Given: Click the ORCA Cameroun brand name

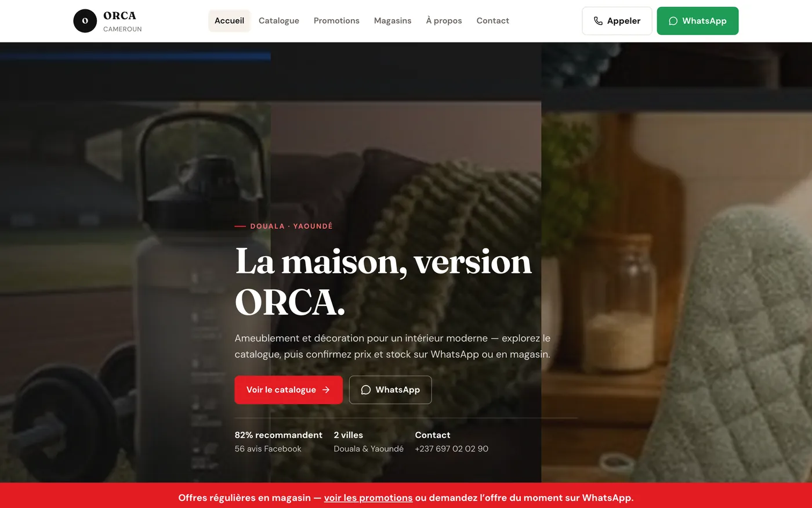Looking at the screenshot, I should click(122, 21).
